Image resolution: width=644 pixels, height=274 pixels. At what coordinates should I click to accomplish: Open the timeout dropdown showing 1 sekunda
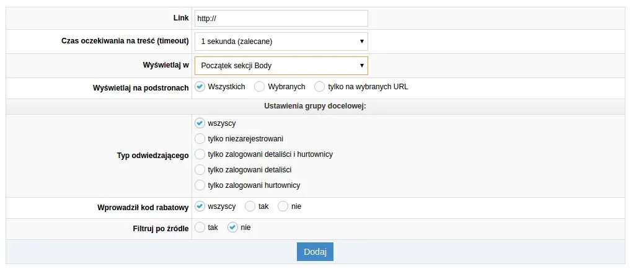(281, 42)
